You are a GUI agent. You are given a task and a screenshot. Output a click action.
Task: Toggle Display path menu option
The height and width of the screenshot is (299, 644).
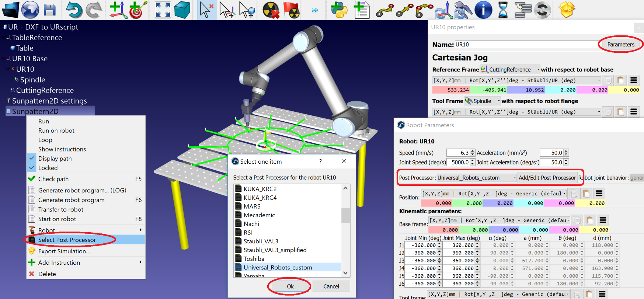point(55,159)
